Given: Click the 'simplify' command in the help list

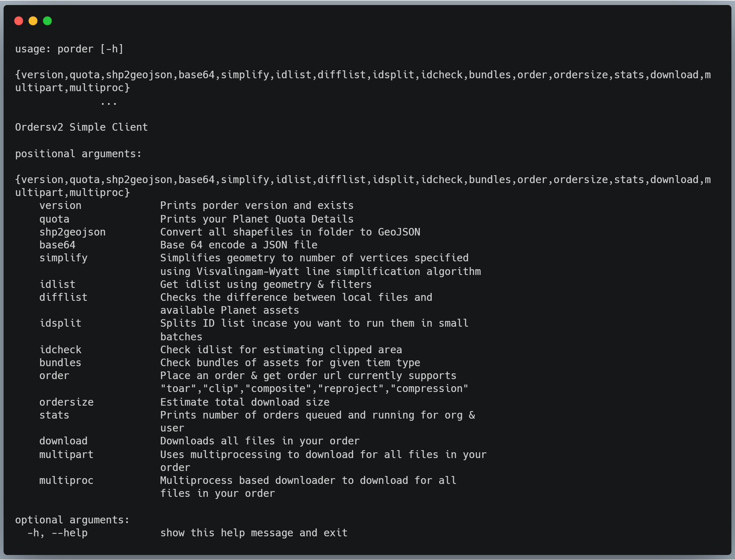Looking at the screenshot, I should click(x=64, y=258).
